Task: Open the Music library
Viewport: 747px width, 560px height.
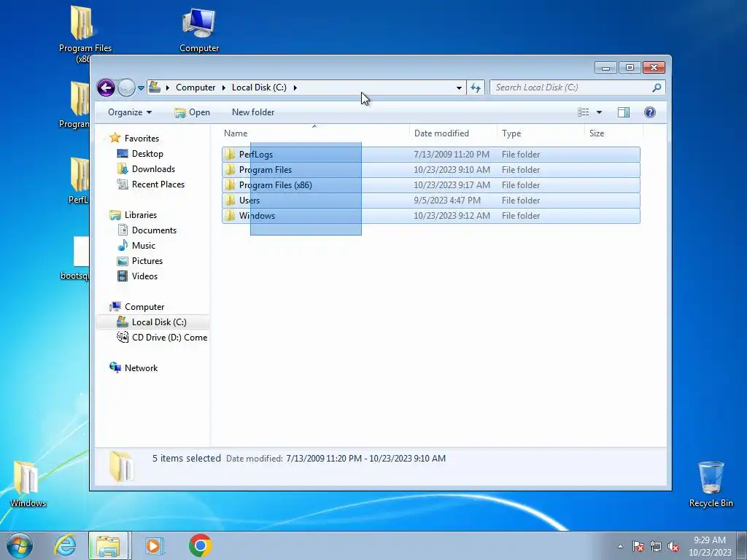Action: click(x=136, y=245)
